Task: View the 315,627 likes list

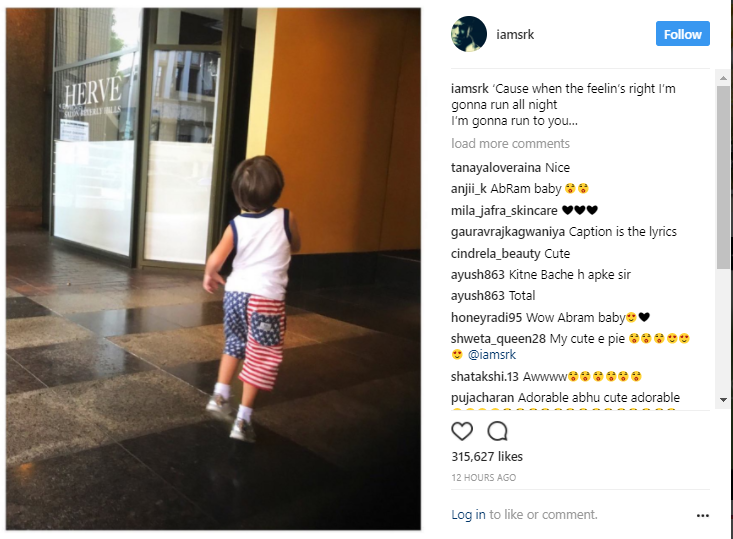Action: [487, 457]
